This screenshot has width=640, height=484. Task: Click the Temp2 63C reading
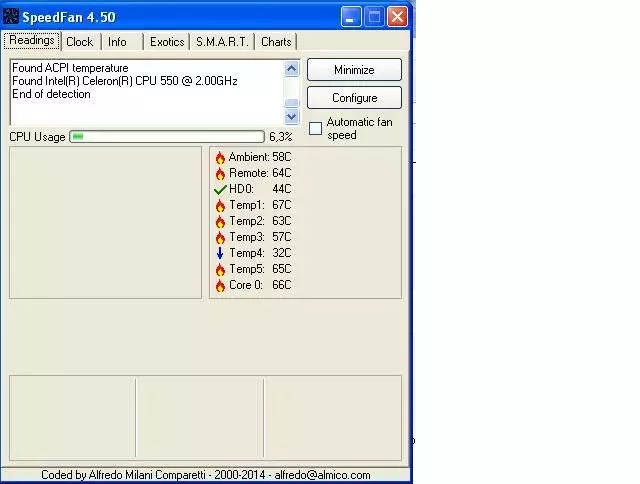pyautogui.click(x=260, y=221)
